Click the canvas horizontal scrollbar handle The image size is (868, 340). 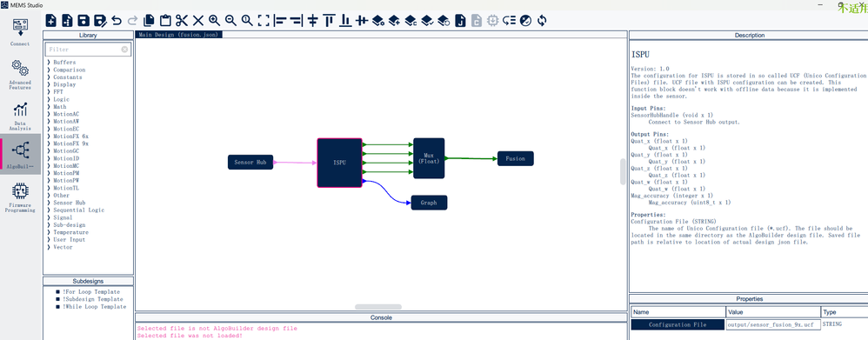[378, 307]
